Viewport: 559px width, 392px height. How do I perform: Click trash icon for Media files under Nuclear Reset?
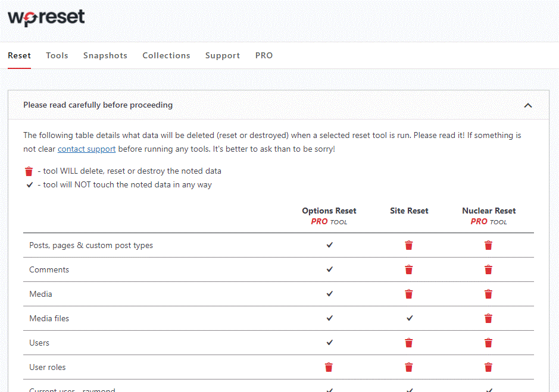tap(488, 318)
